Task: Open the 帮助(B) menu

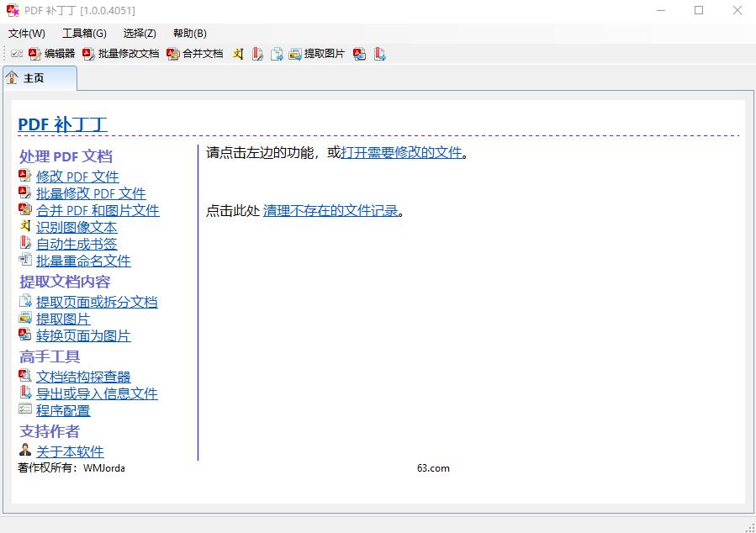Action: (x=190, y=34)
